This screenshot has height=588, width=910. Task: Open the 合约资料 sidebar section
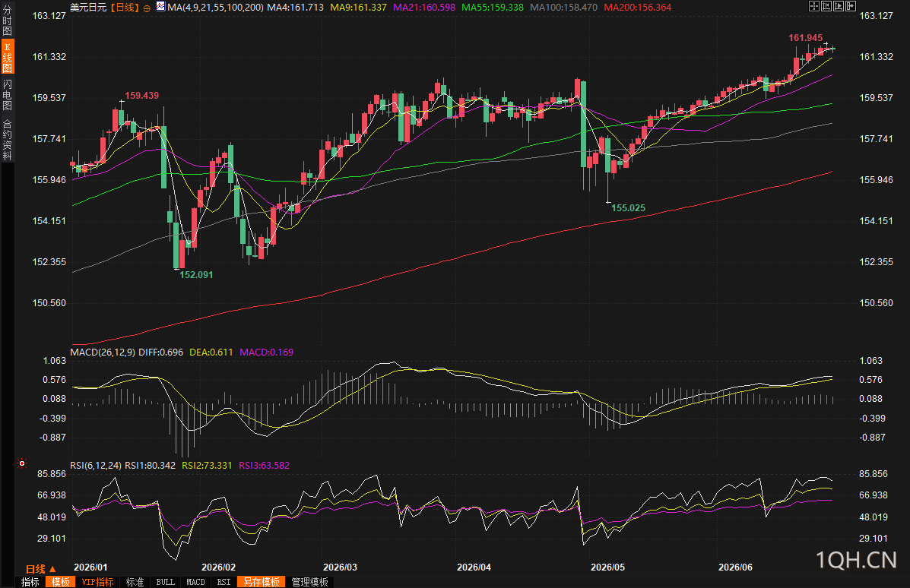pyautogui.click(x=7, y=139)
